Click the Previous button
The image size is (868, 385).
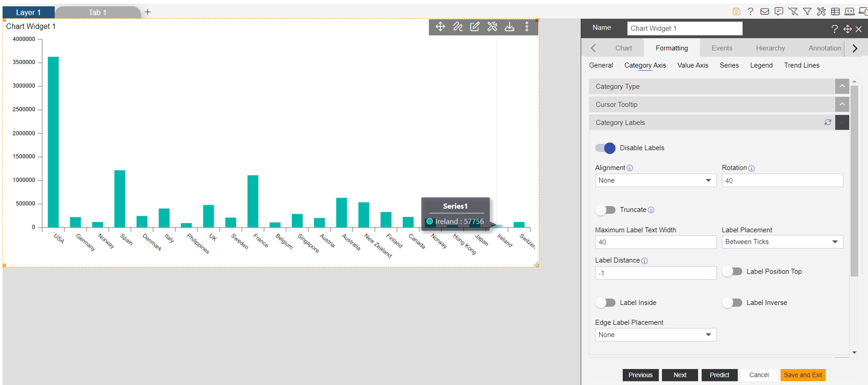[x=640, y=375]
